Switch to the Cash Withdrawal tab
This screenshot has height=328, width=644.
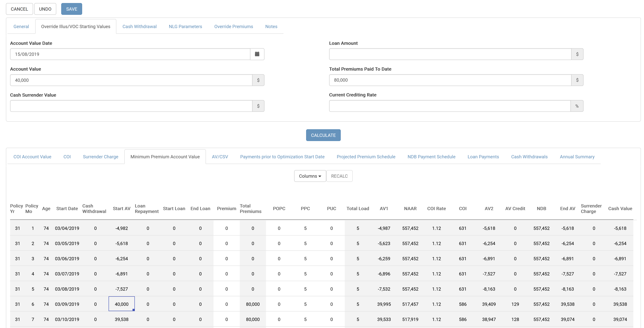point(139,26)
